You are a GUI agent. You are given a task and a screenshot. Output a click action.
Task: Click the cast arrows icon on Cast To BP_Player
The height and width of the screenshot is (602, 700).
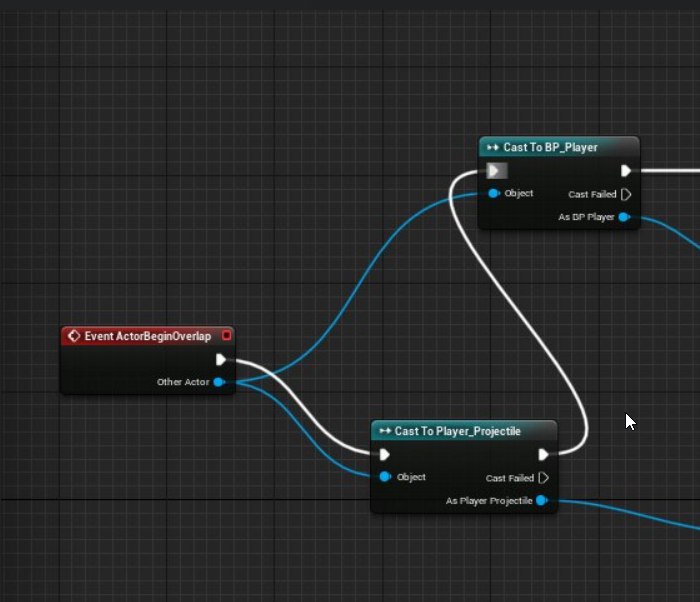(x=493, y=147)
